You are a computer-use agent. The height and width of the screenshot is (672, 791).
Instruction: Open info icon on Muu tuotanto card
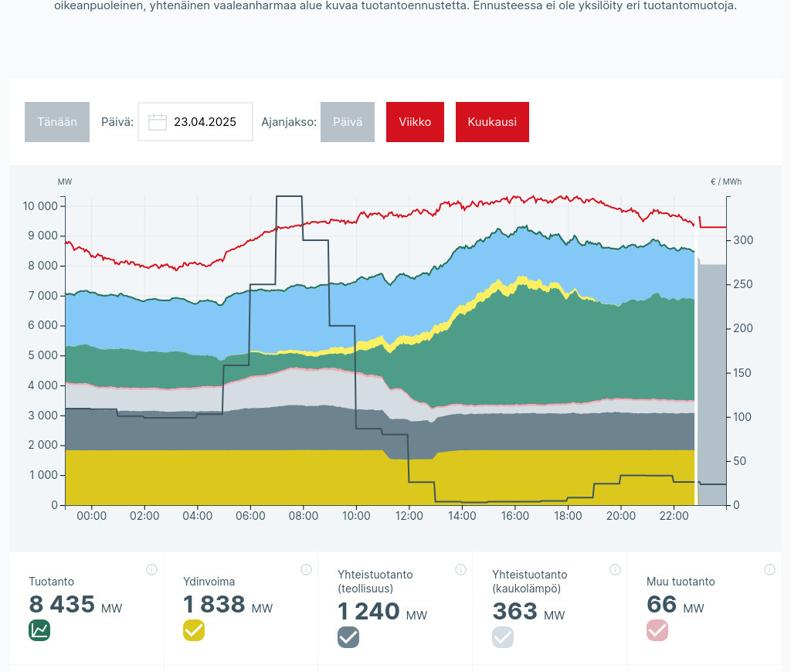769,570
